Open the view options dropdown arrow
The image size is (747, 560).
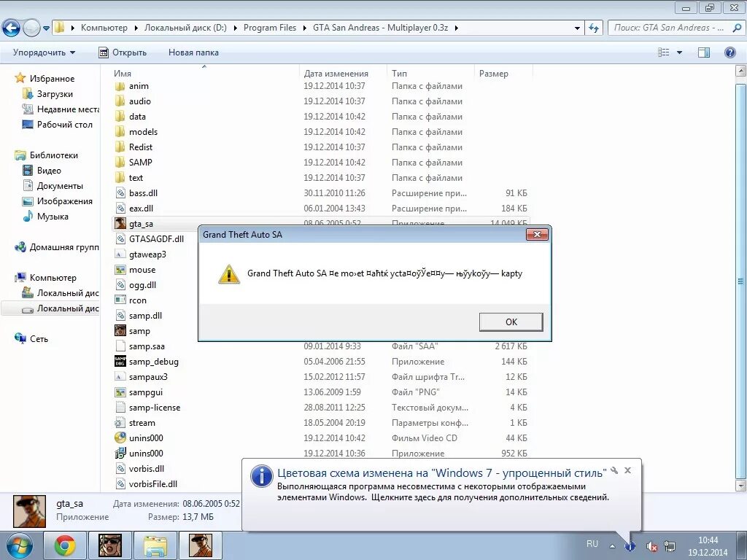(x=679, y=52)
